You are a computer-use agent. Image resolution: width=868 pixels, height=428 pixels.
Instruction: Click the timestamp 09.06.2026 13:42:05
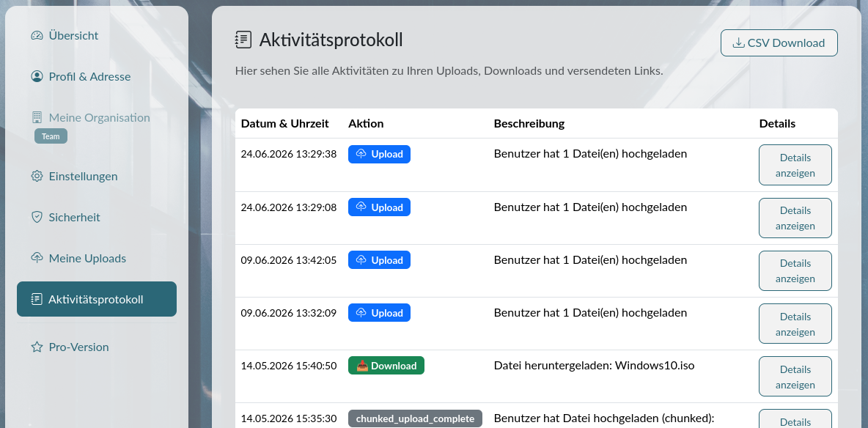pyautogui.click(x=288, y=260)
